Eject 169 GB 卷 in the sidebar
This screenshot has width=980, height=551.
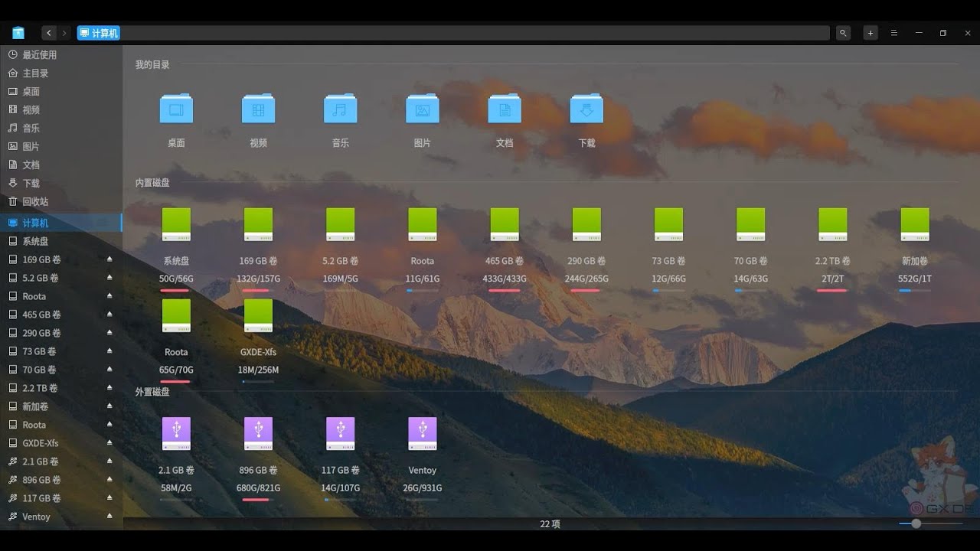(x=109, y=259)
